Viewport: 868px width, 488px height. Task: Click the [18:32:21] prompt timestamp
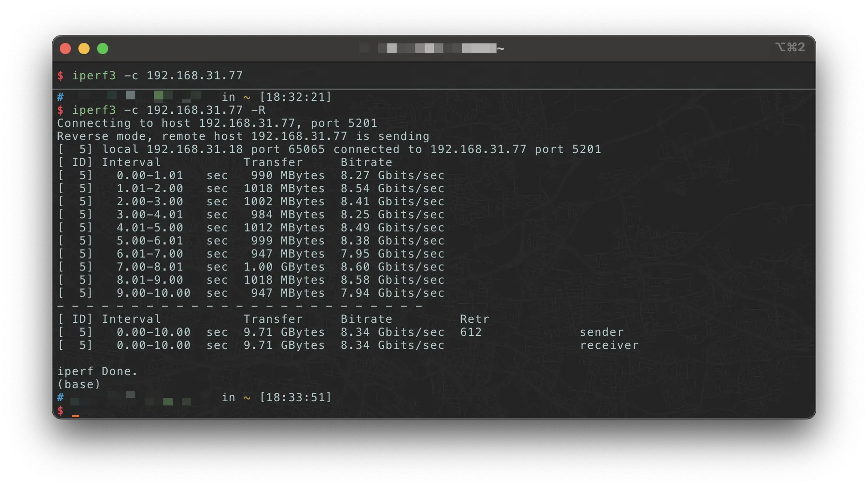point(295,97)
